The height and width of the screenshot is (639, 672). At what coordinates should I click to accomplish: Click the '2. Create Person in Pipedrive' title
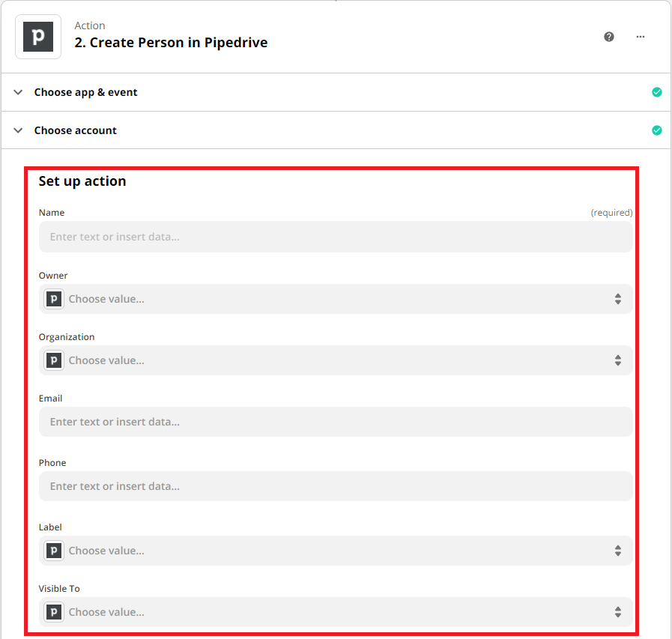(171, 43)
